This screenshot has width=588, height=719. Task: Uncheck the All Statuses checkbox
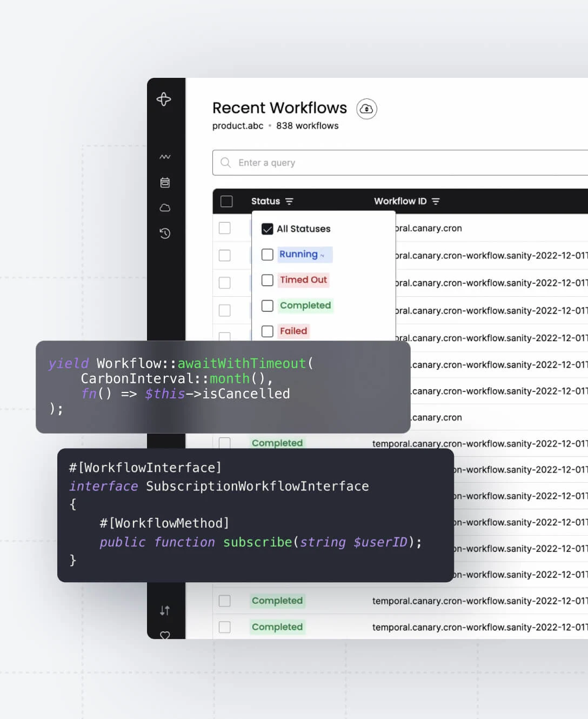[268, 229]
